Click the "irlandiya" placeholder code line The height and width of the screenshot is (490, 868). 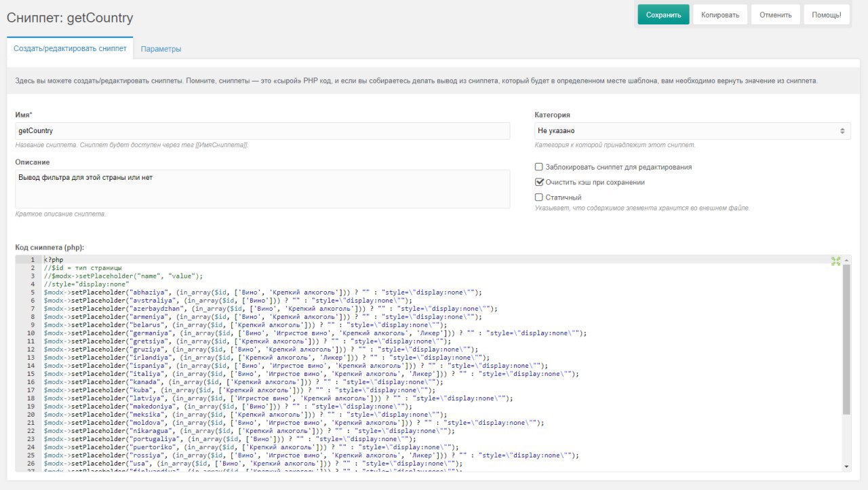[x=266, y=358]
